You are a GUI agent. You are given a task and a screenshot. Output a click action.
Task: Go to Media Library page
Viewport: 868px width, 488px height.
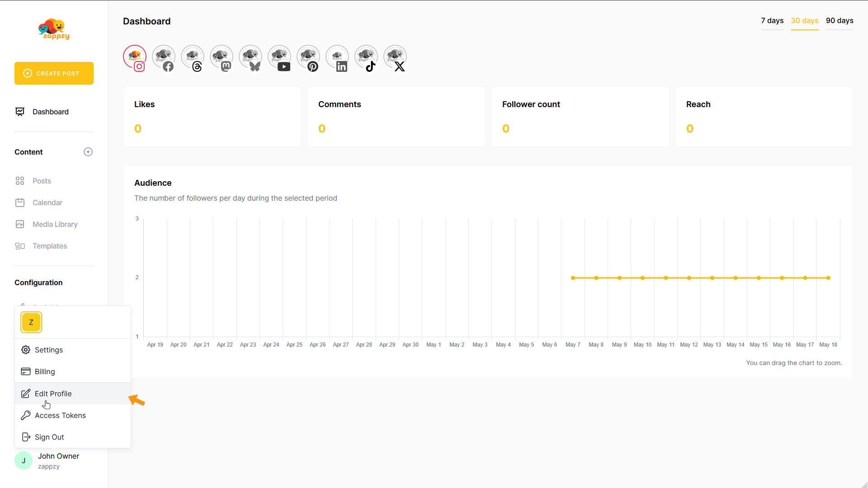(55, 224)
